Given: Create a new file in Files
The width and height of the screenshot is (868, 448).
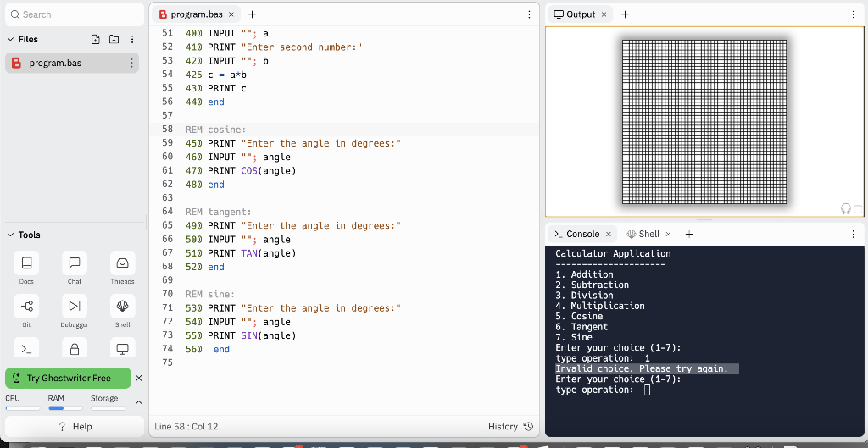Looking at the screenshot, I should [x=95, y=39].
